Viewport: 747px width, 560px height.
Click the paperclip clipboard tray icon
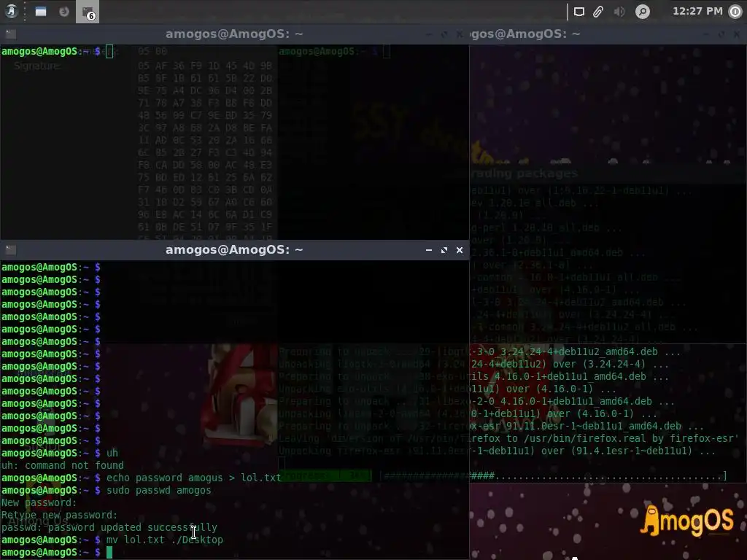click(x=598, y=12)
